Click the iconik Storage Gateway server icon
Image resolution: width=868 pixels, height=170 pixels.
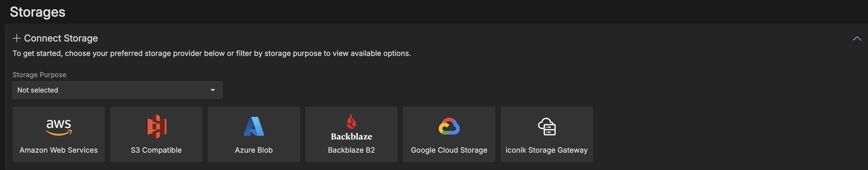pos(547,127)
